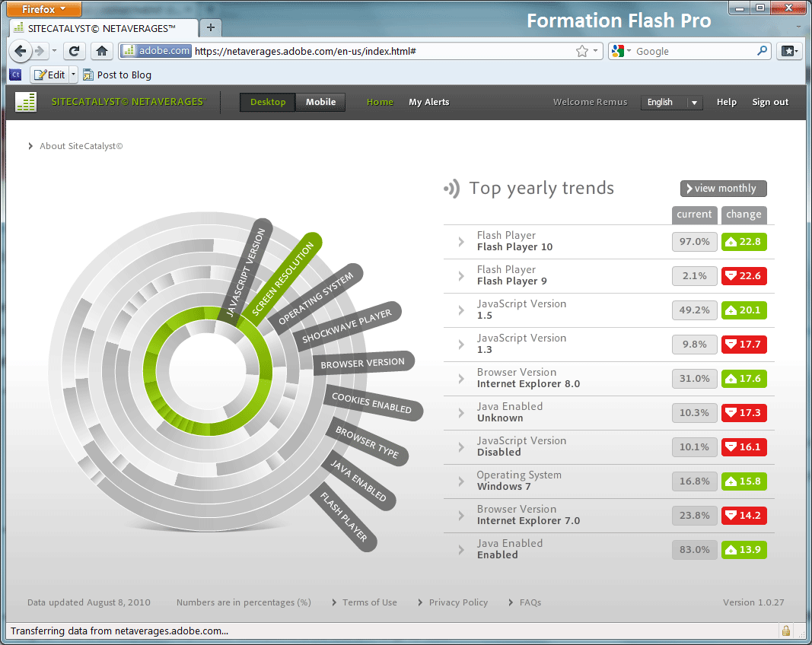The height and width of the screenshot is (645, 812).
Task: Go to Home in the navigation
Action: [380, 102]
